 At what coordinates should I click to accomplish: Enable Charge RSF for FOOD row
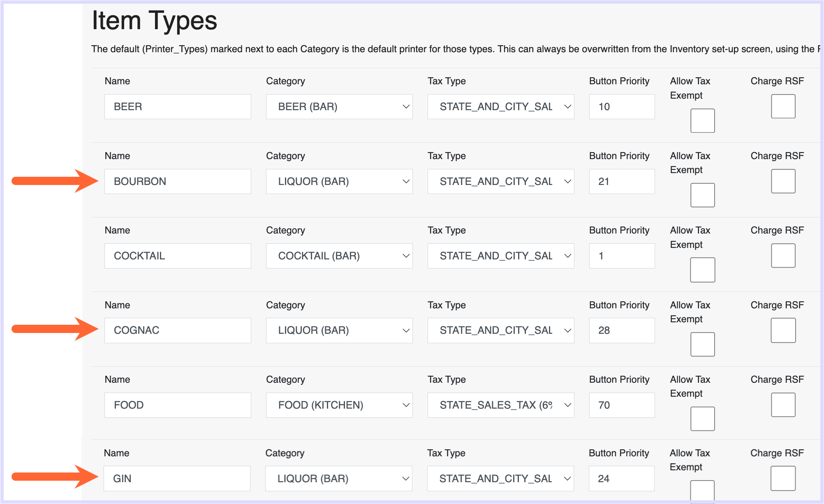[x=783, y=405]
